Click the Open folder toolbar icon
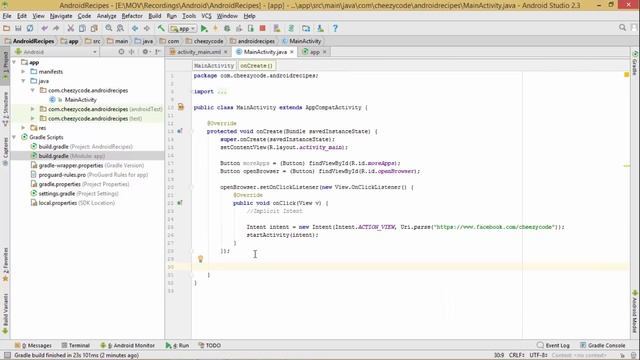This screenshot has width=640, height=360. point(6,29)
